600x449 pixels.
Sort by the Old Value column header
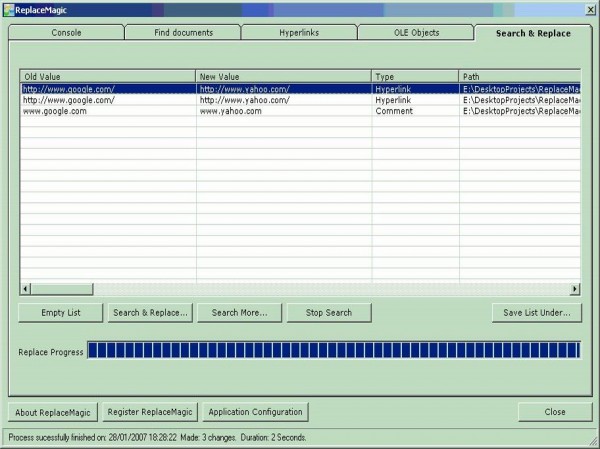pyautogui.click(x=108, y=76)
